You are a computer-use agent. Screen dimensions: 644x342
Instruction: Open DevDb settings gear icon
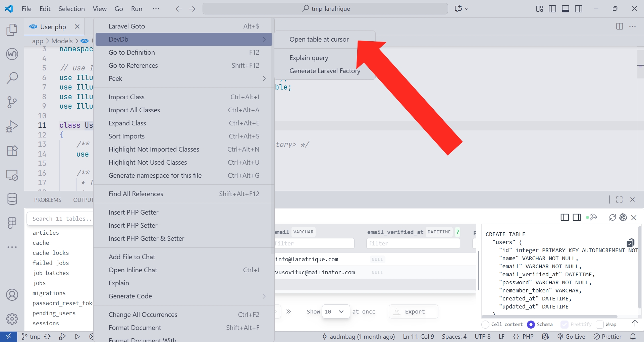(x=623, y=218)
